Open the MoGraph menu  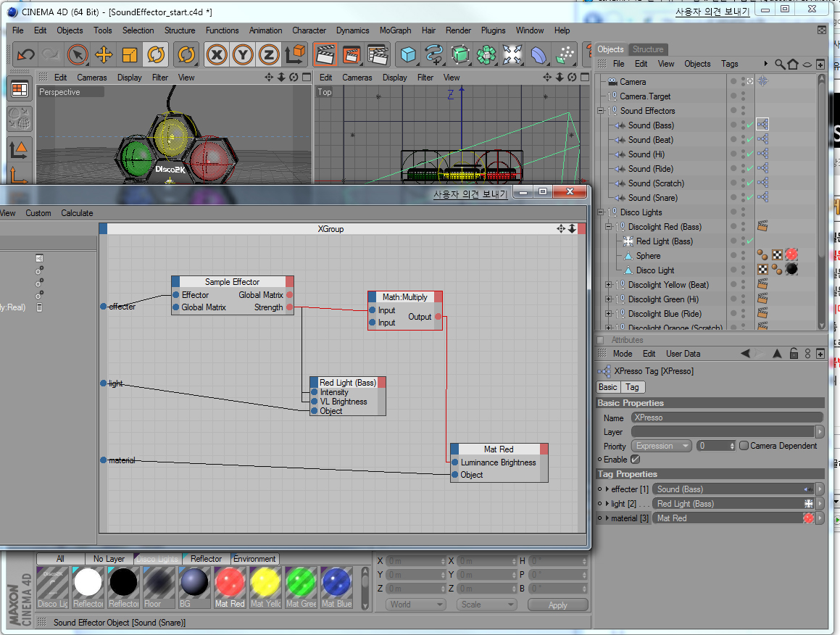395,30
